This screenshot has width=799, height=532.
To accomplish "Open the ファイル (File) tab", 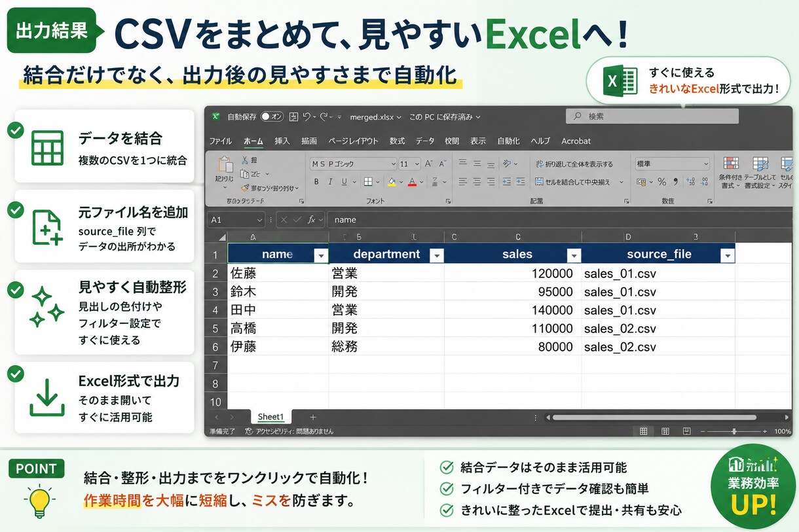I will [x=220, y=141].
